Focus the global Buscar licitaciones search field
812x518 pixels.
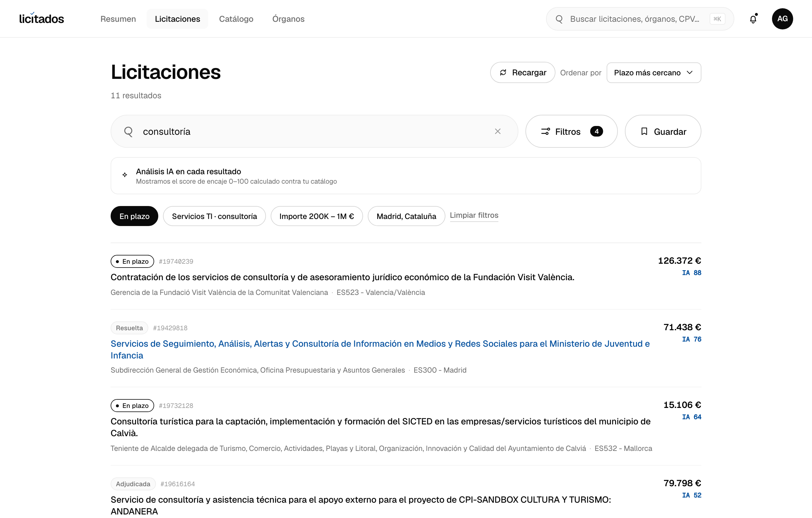click(640, 19)
